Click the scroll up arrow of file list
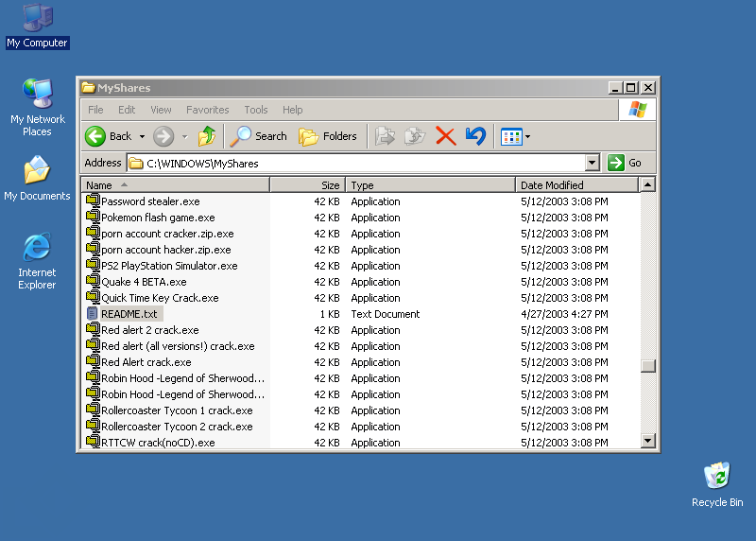The width and height of the screenshot is (756, 541). [648, 184]
